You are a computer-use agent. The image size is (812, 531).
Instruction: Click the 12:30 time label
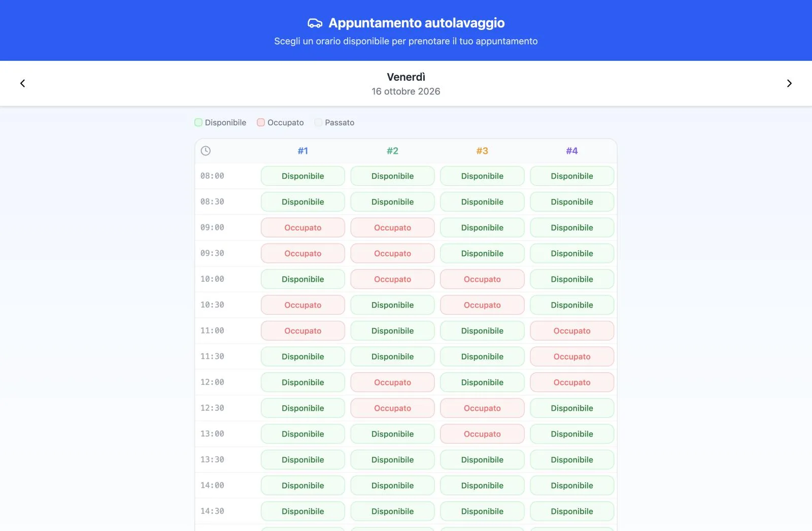pyautogui.click(x=212, y=408)
